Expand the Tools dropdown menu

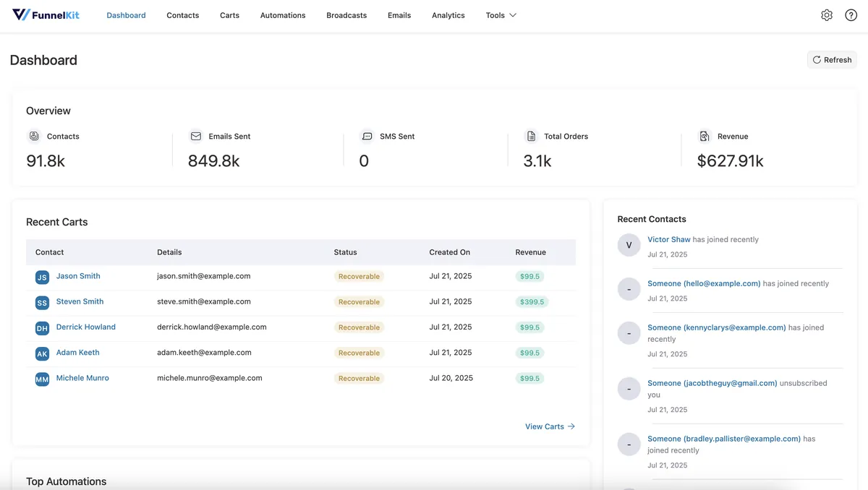point(501,15)
